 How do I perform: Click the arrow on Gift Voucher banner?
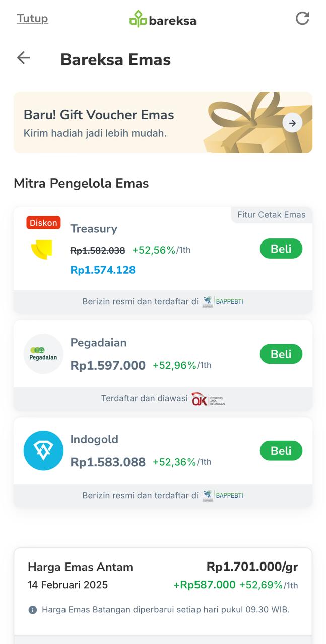click(x=292, y=123)
